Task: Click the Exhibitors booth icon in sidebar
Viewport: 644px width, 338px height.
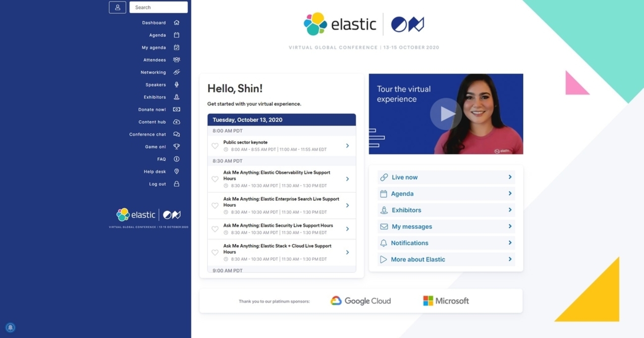Action: click(176, 97)
